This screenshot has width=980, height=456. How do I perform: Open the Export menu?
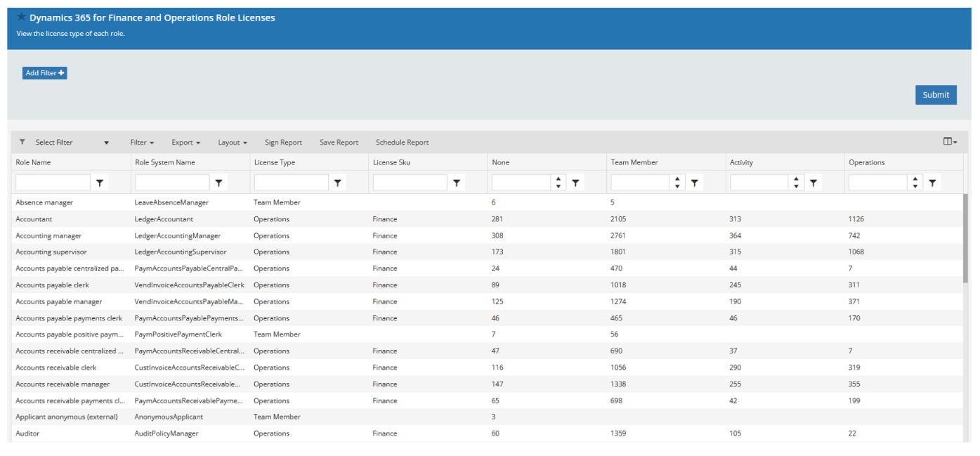(x=186, y=143)
